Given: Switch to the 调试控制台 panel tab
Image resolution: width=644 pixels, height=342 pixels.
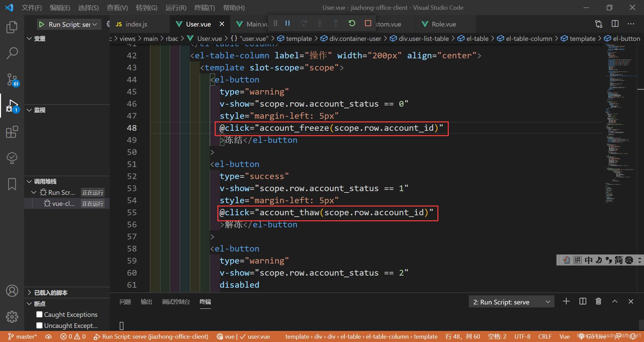Looking at the screenshot, I should [x=176, y=302].
